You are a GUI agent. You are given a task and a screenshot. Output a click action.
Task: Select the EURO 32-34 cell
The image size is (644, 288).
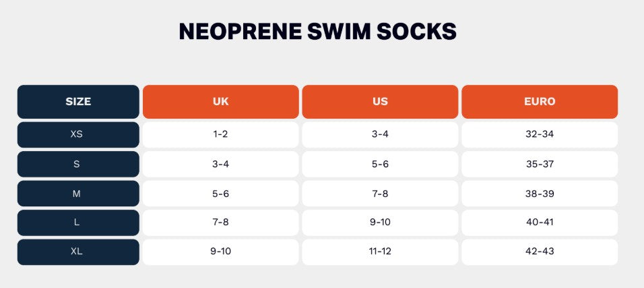(x=540, y=134)
